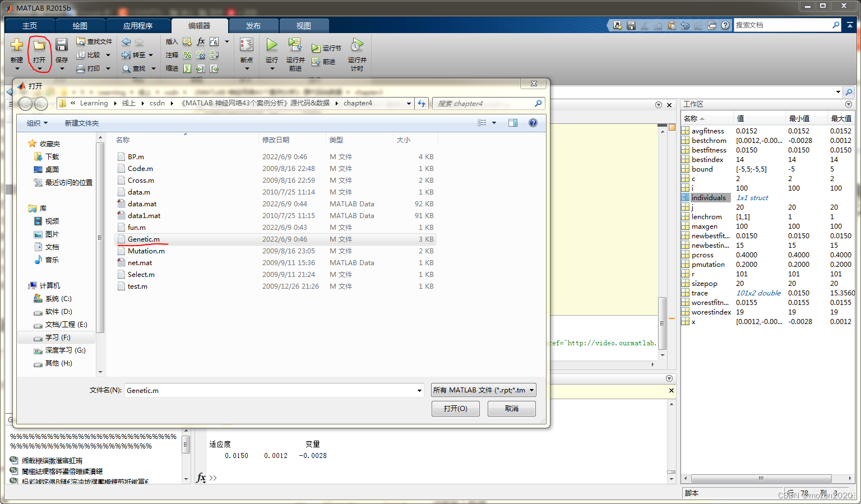Click the help question mark in top toolbar

725,25
